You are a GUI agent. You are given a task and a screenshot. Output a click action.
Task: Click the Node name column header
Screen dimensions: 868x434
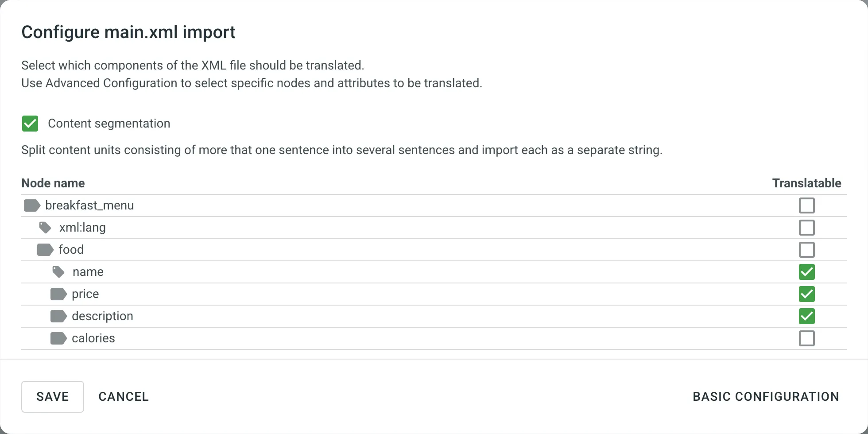click(x=53, y=183)
